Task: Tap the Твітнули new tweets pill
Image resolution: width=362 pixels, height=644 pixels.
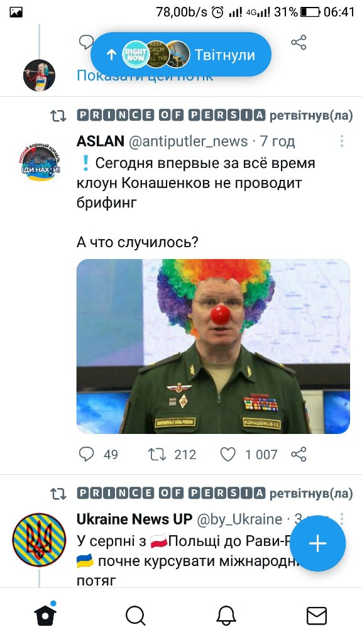Action: click(x=180, y=54)
